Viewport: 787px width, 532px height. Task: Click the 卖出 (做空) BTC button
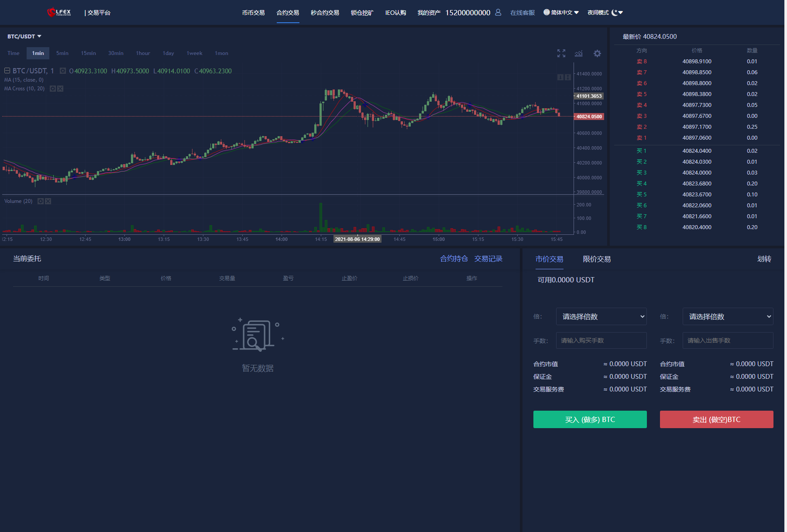pyautogui.click(x=716, y=419)
